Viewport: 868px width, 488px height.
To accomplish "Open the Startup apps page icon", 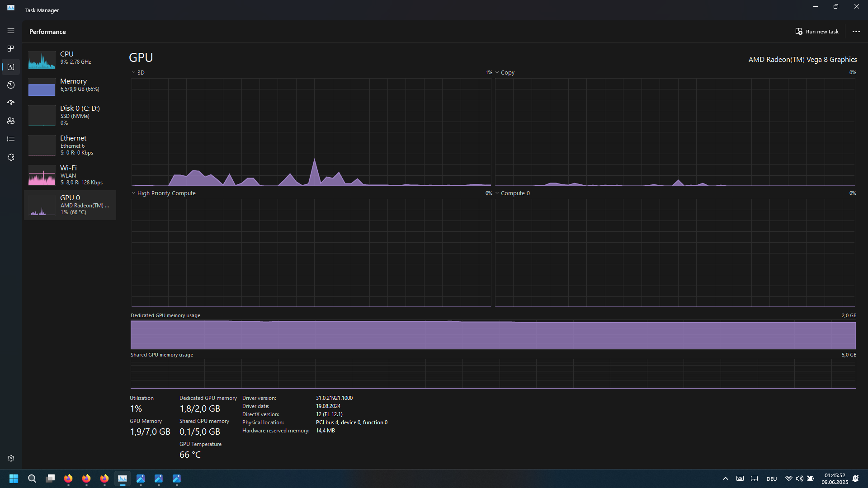I will click(x=11, y=103).
